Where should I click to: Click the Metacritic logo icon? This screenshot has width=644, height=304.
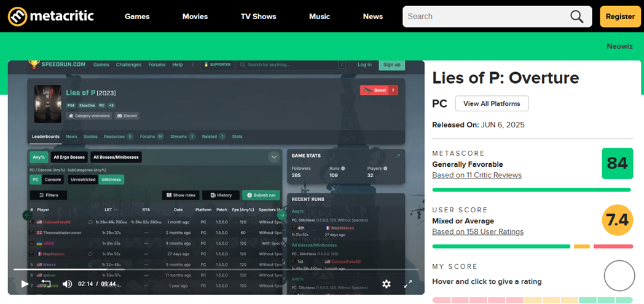click(18, 17)
